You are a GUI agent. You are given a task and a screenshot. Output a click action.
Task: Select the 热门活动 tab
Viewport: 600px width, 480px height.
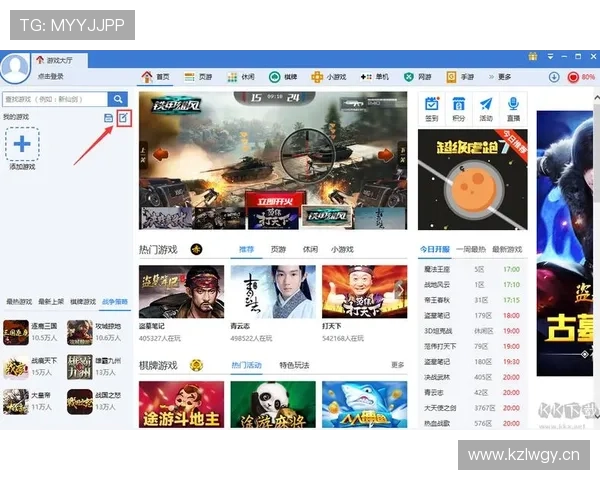point(246,365)
